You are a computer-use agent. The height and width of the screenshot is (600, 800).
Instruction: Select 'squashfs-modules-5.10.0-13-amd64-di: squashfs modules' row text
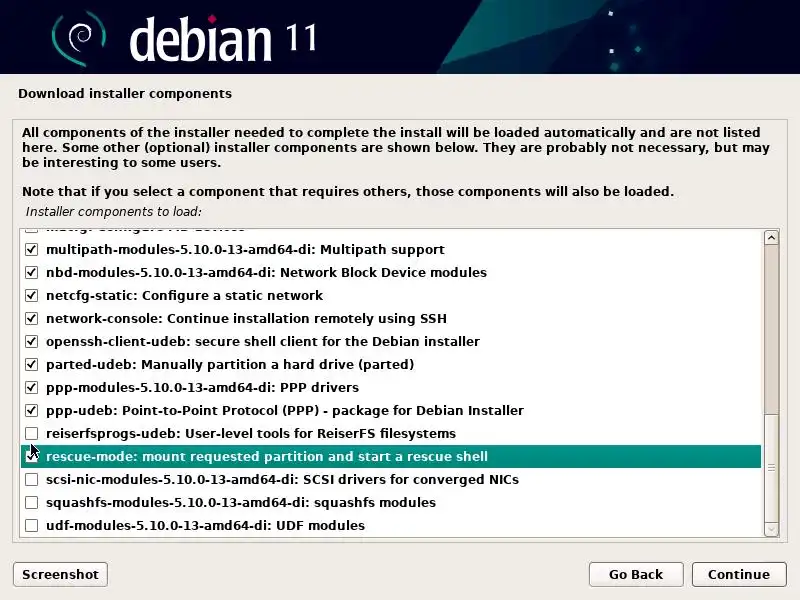(241, 503)
